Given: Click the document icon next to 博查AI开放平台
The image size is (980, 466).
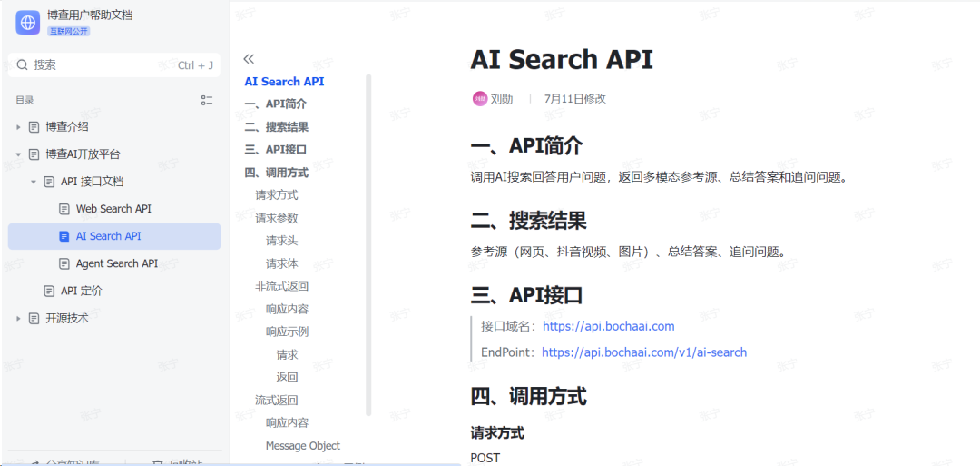Looking at the screenshot, I should click(x=34, y=154).
